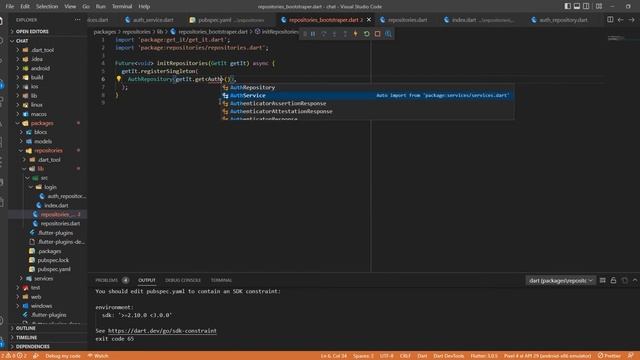Click Prettier in the status bar

(x=609, y=356)
